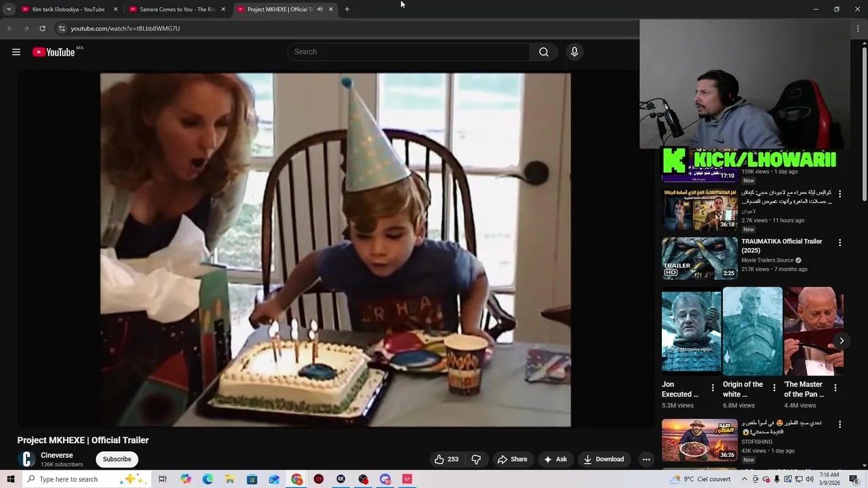Open Task View in the taskbar
This screenshot has width=868, height=488.
click(163, 479)
